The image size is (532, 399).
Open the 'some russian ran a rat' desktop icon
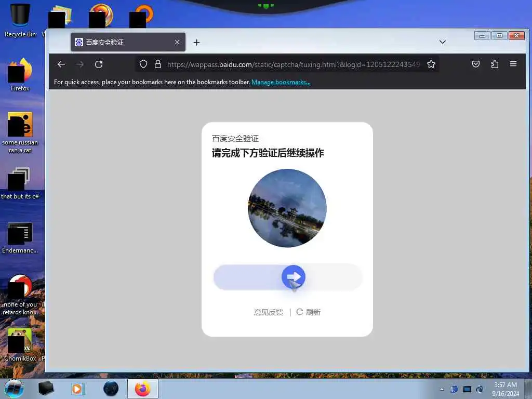(x=20, y=132)
